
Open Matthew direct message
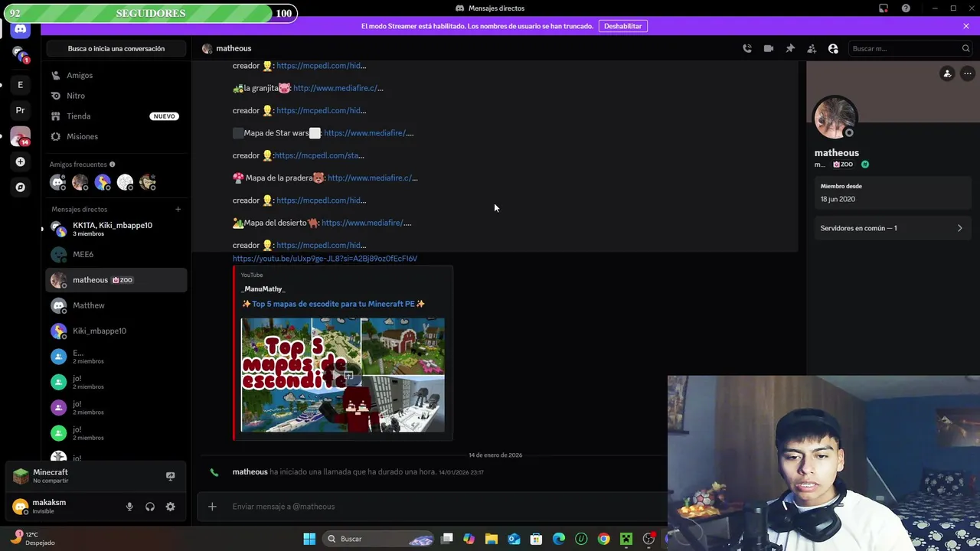click(x=116, y=305)
